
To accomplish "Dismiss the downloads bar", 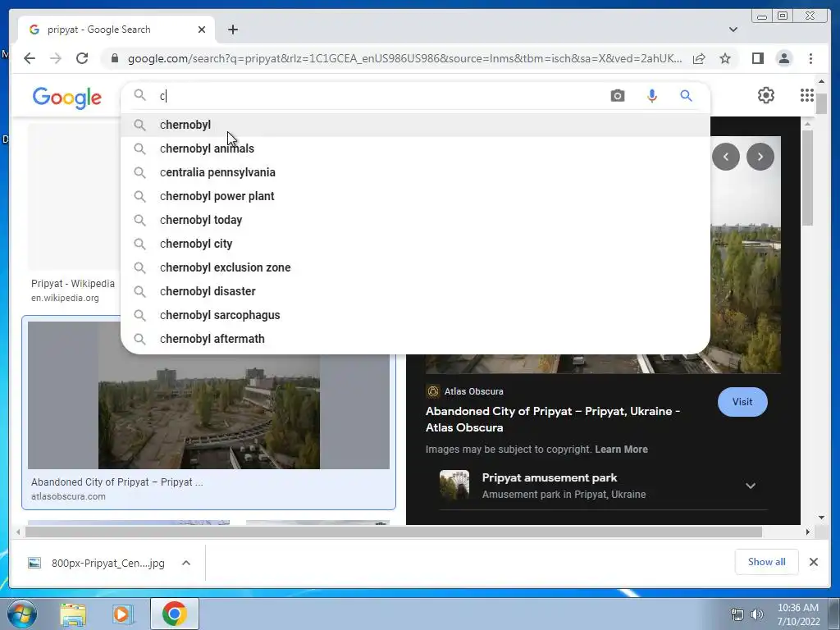I will [813, 562].
